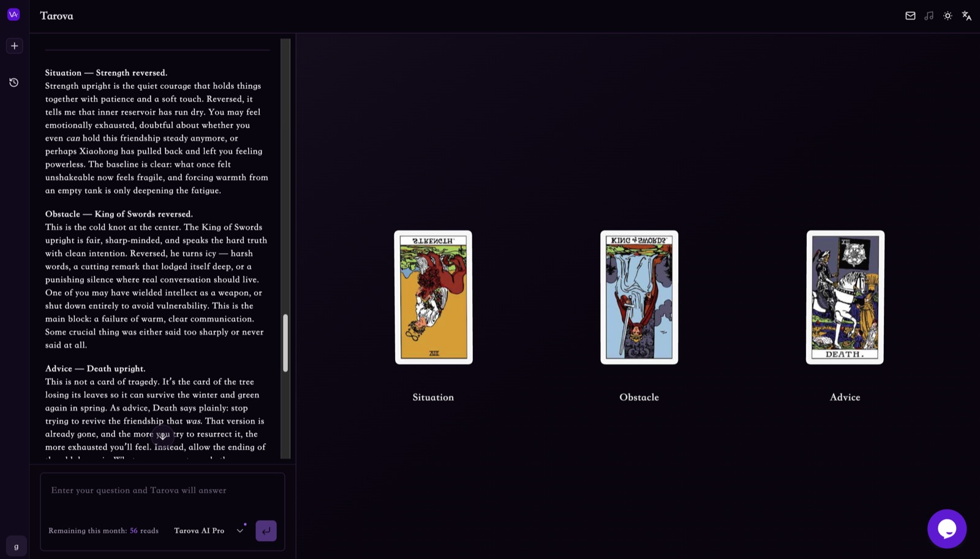The image size is (980, 559).
Task: Click heading 'Advice — Death upright.'
Action: click(95, 368)
